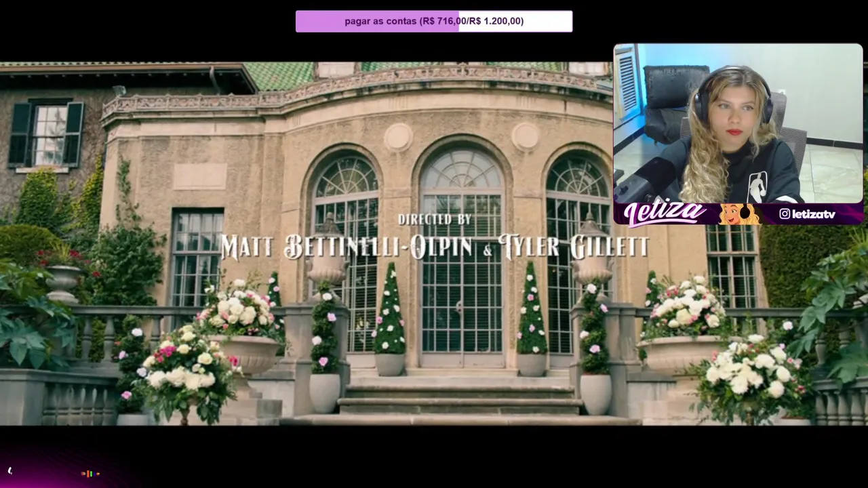Click the streamer webcam overlay
Image resolution: width=868 pixels, height=488 pixels.
tap(738, 124)
